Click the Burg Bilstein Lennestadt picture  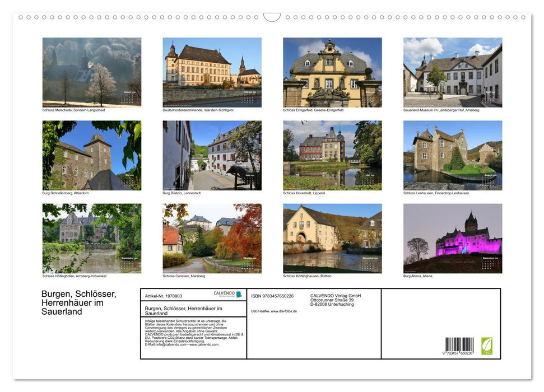[x=212, y=155]
